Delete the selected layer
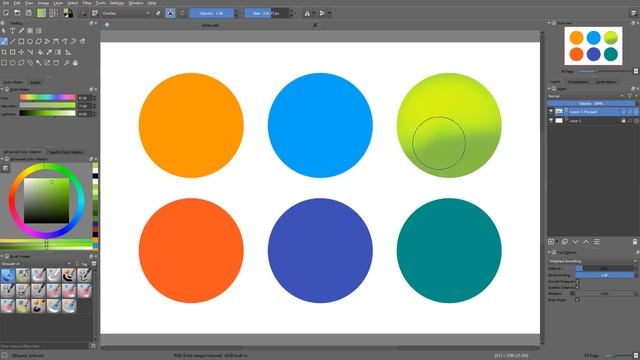Image resolution: width=640 pixels, height=360 pixels. click(x=635, y=242)
